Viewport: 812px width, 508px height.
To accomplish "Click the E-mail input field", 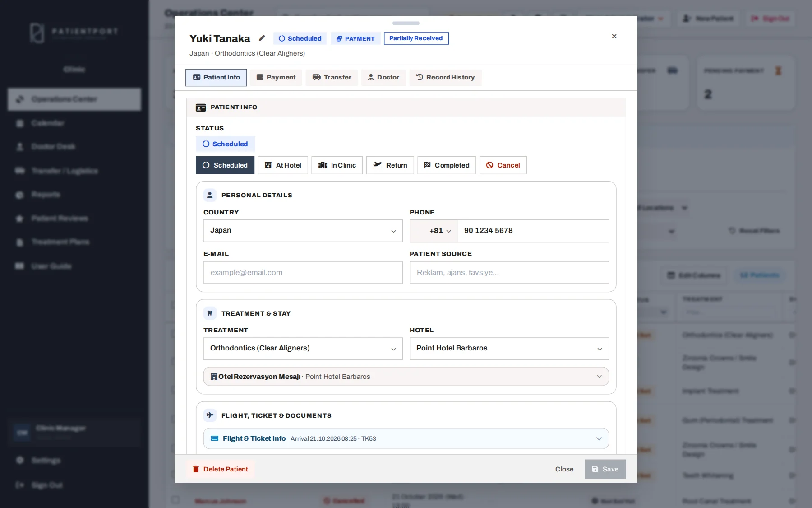I will pos(303,273).
